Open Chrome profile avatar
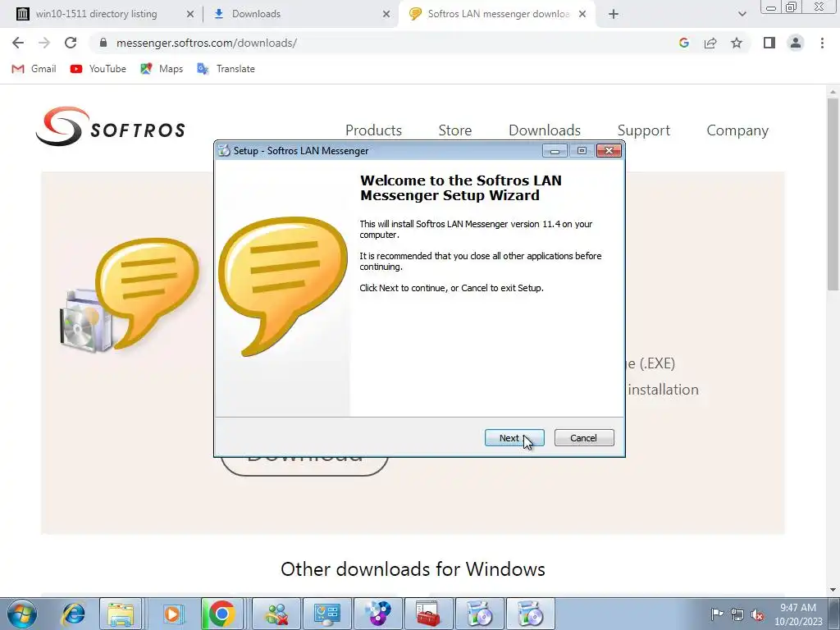 pyautogui.click(x=796, y=43)
